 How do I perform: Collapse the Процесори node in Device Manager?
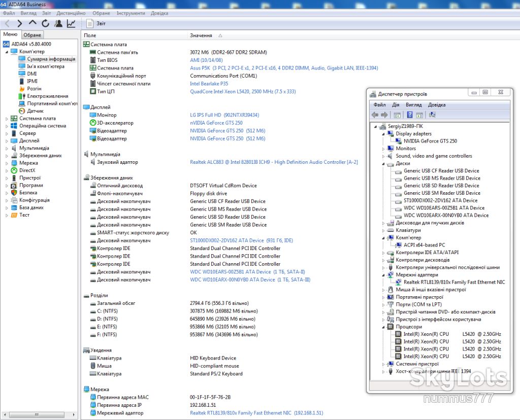tap(383, 327)
